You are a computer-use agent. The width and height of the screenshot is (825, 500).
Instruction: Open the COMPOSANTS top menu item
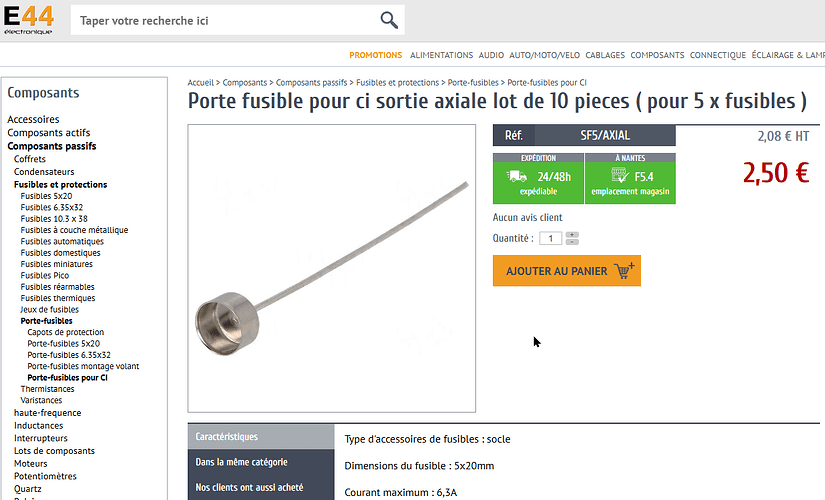(x=657, y=55)
